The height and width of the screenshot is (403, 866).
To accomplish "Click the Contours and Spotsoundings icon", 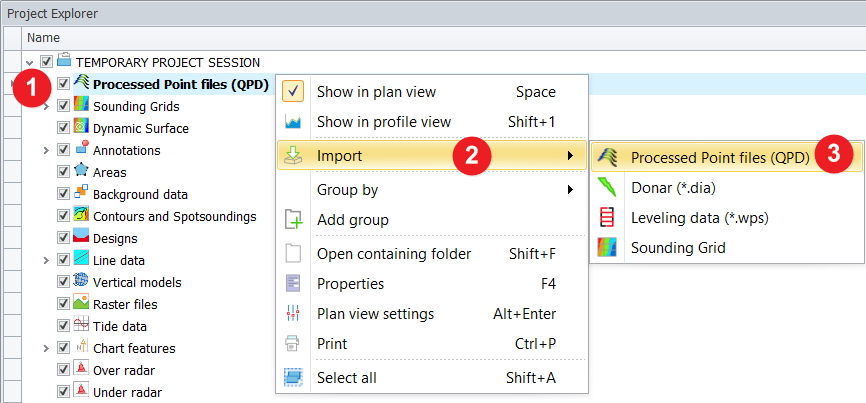I will click(x=82, y=216).
